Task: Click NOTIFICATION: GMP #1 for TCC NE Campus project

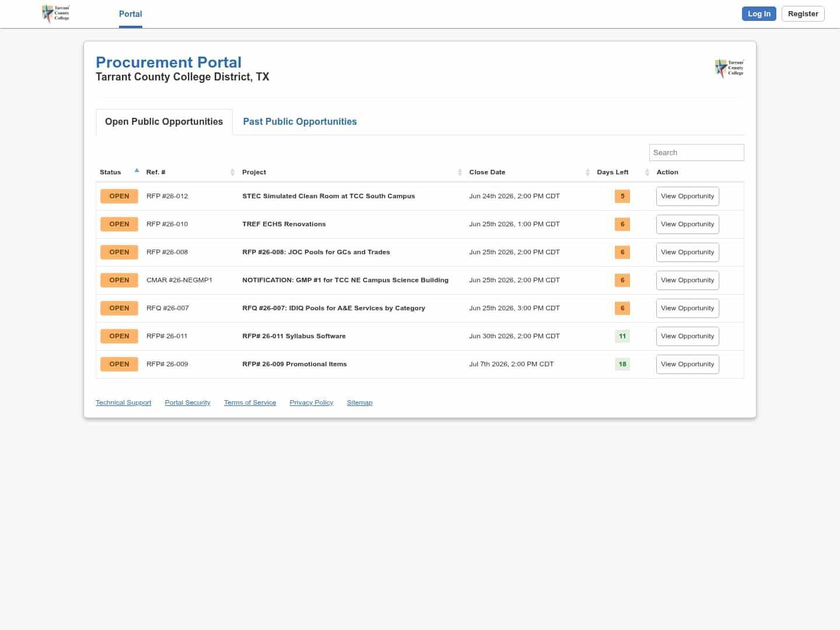Action: (x=345, y=281)
